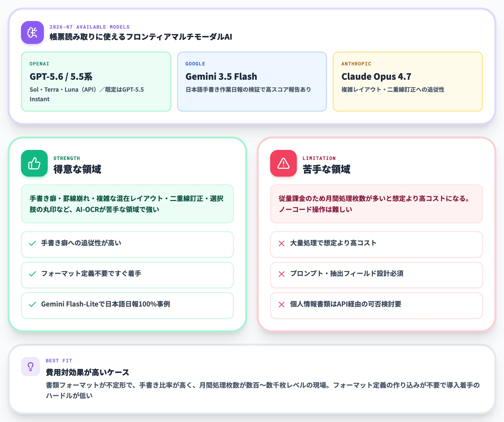
Task: Click the Sol・Terra・Luna (API) description
Action: (x=87, y=94)
